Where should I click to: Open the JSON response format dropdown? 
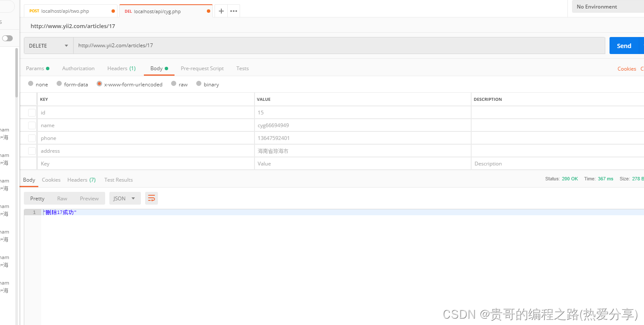125,198
